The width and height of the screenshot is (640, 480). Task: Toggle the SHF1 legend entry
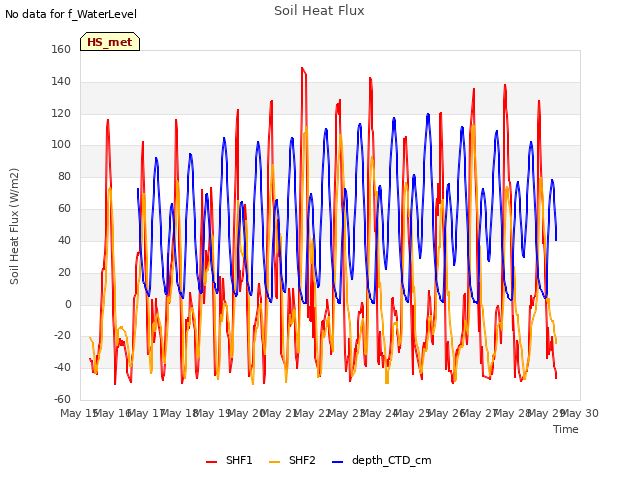(229, 460)
